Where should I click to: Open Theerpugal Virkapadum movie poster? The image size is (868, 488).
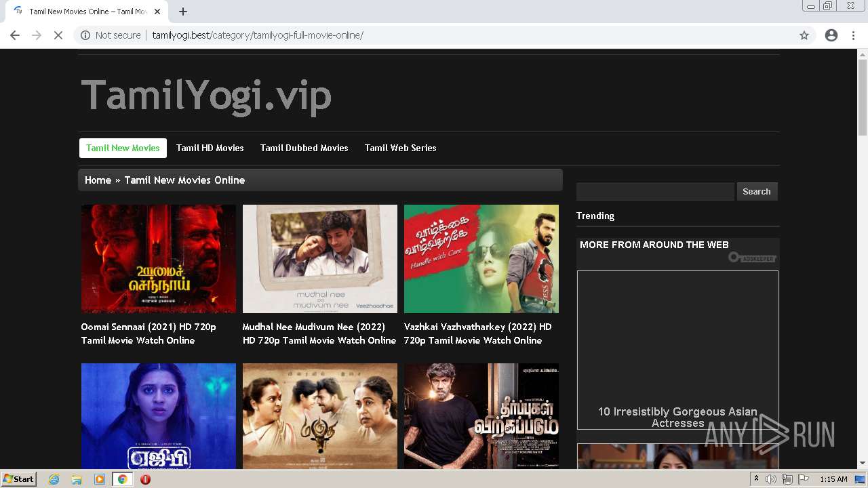click(481, 416)
